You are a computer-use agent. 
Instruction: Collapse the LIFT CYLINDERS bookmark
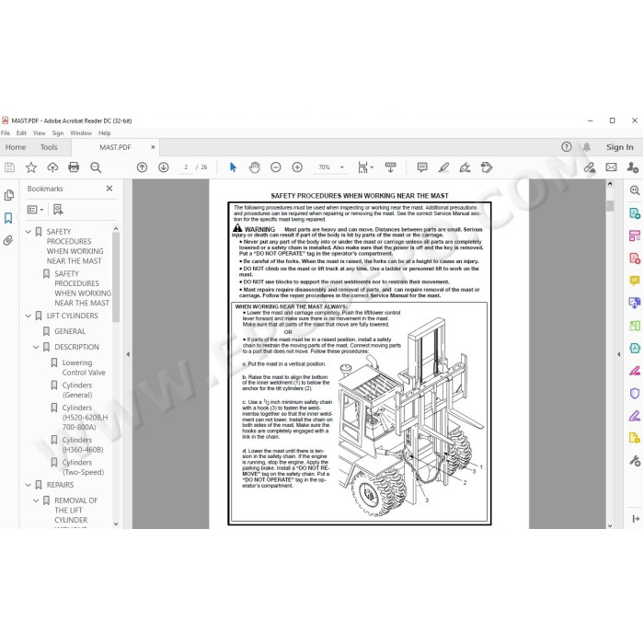click(29, 316)
